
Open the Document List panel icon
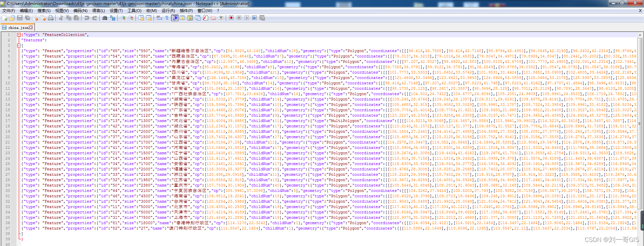pos(198,18)
